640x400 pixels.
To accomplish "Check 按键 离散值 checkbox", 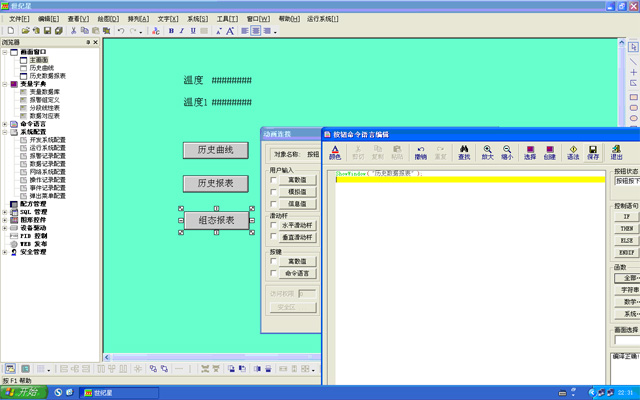I will pyautogui.click(x=273, y=261).
